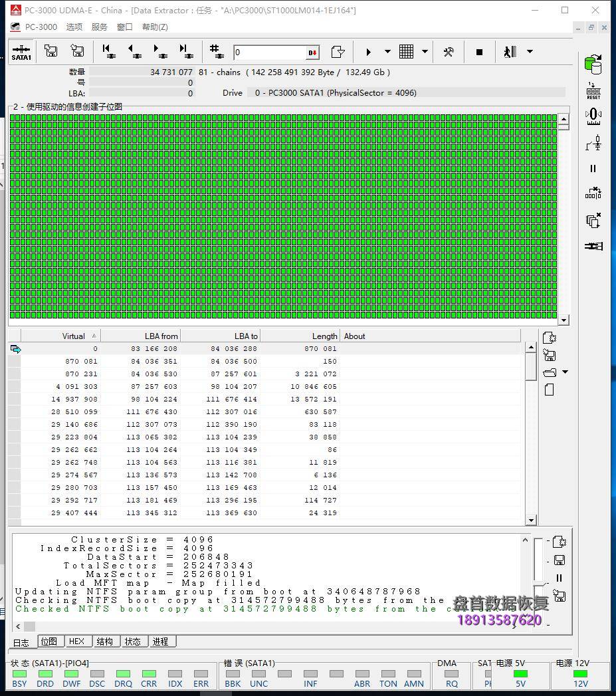Switch to the HEX tab
The height and width of the screenshot is (696, 616).
click(x=77, y=641)
